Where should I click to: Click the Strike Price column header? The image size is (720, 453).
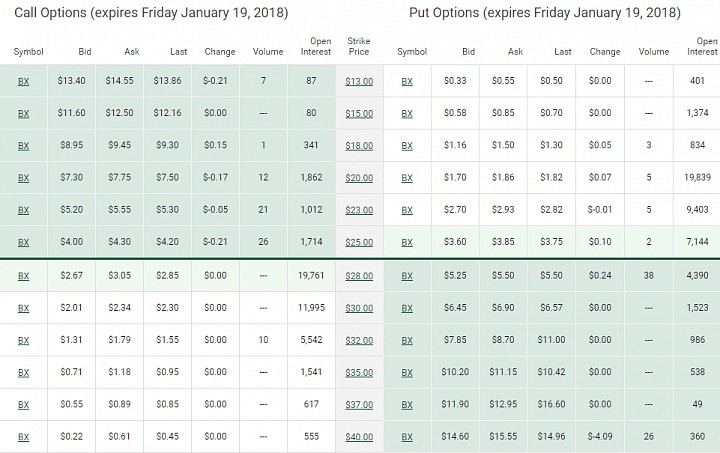[359, 46]
